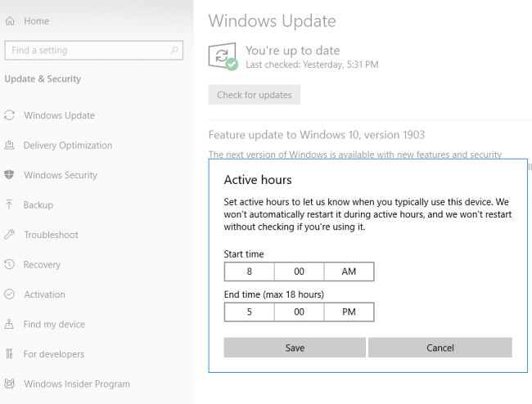Go to Recovery section

(x=42, y=264)
